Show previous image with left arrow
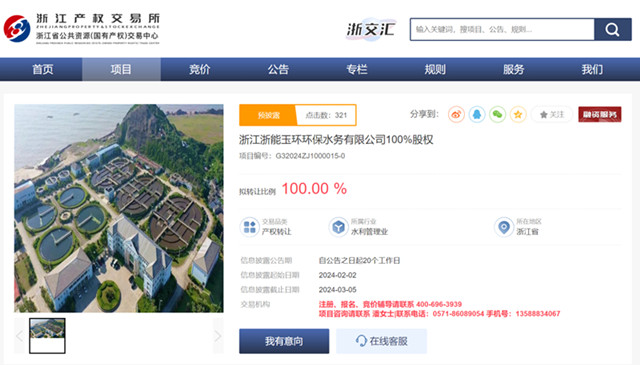 tap(20, 336)
